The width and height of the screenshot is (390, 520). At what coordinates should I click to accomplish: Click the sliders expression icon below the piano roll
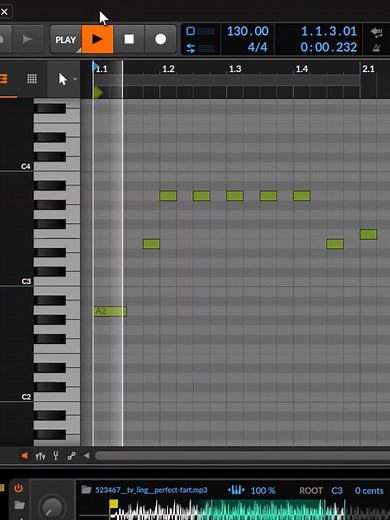40,456
